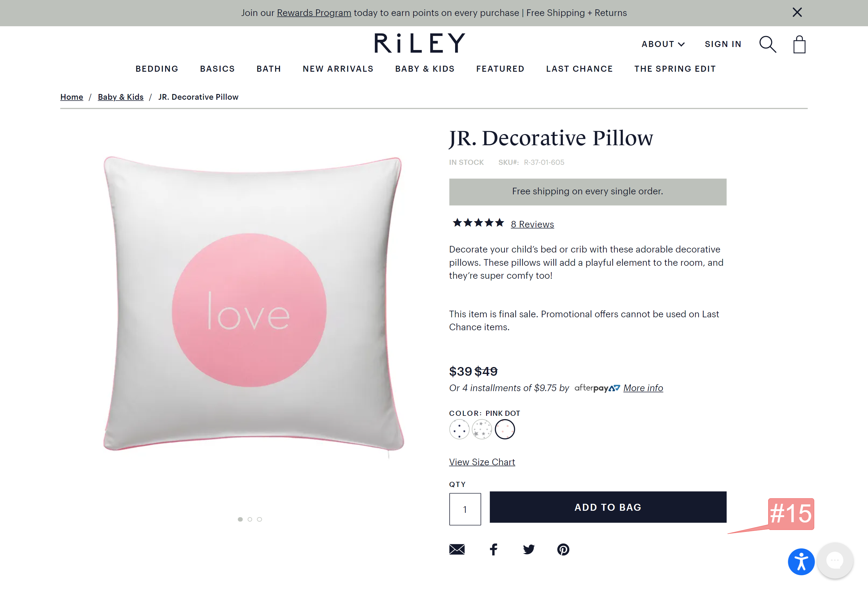
Task: Click the quantity input field
Action: [465, 509]
